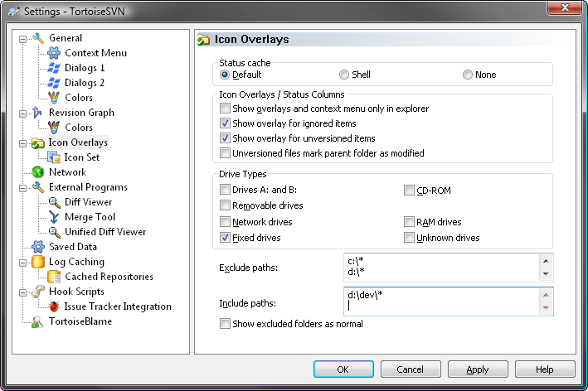
Task: Click the Cached Repositories icon
Action: pyautogui.click(x=54, y=277)
